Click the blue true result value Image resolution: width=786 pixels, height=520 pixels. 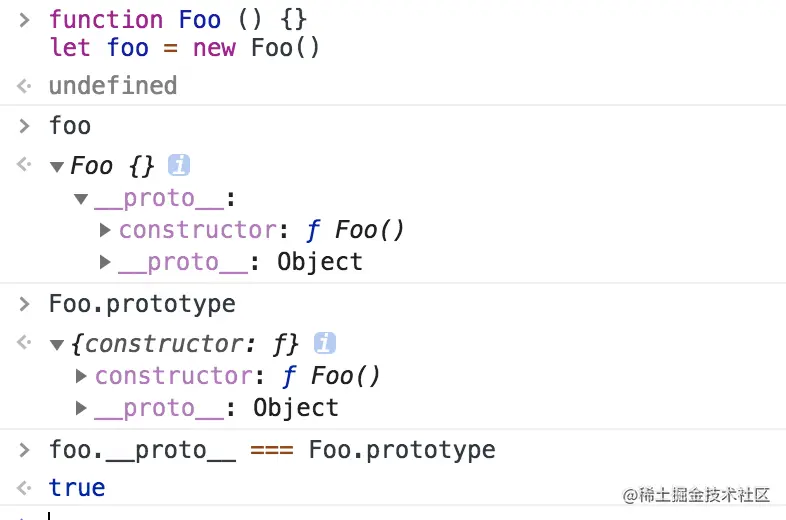[x=77, y=487]
